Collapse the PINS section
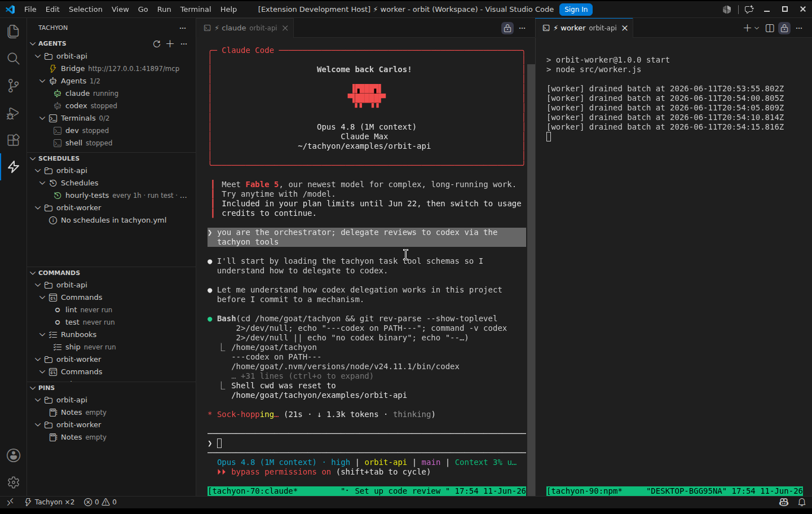The image size is (812, 514). pyautogui.click(x=33, y=388)
